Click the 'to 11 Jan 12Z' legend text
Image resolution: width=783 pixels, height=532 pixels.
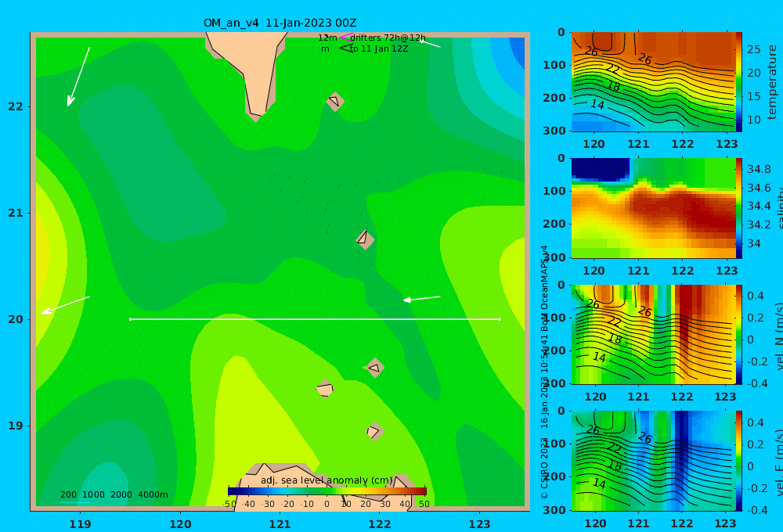click(378, 49)
